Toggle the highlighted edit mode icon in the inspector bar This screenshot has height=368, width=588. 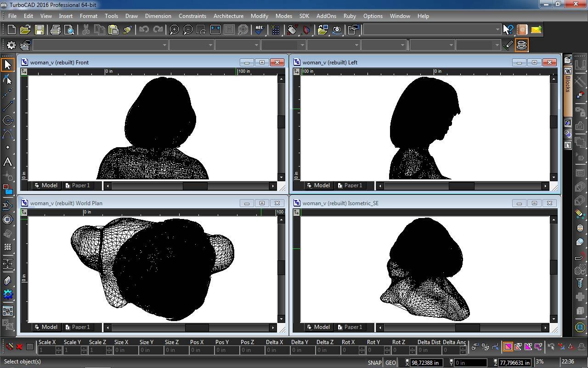coord(508,346)
